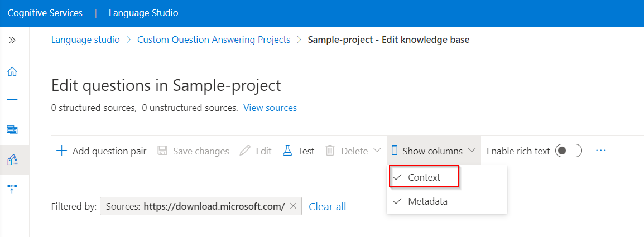Viewport: 644px width, 237px height.
Task: Open the sources list icon in sidebar
Action: click(12, 130)
